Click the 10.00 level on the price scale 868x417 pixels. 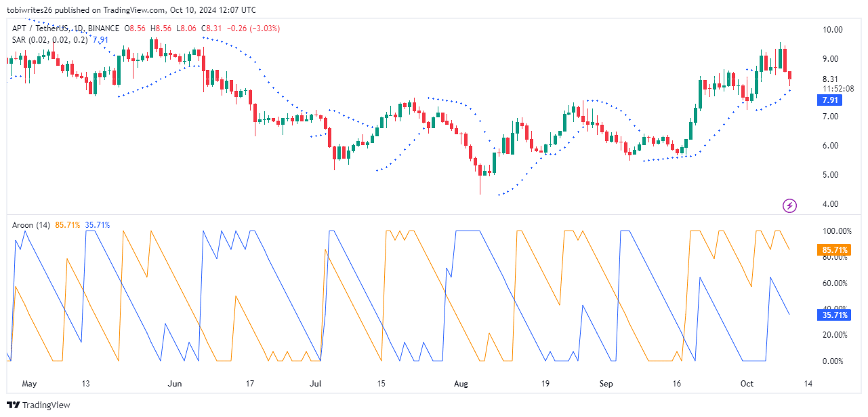832,30
